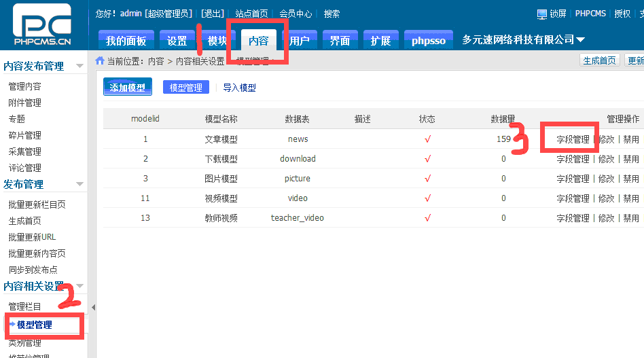Open 字段管理 for the news model
This screenshot has height=358, width=644.
click(x=573, y=139)
